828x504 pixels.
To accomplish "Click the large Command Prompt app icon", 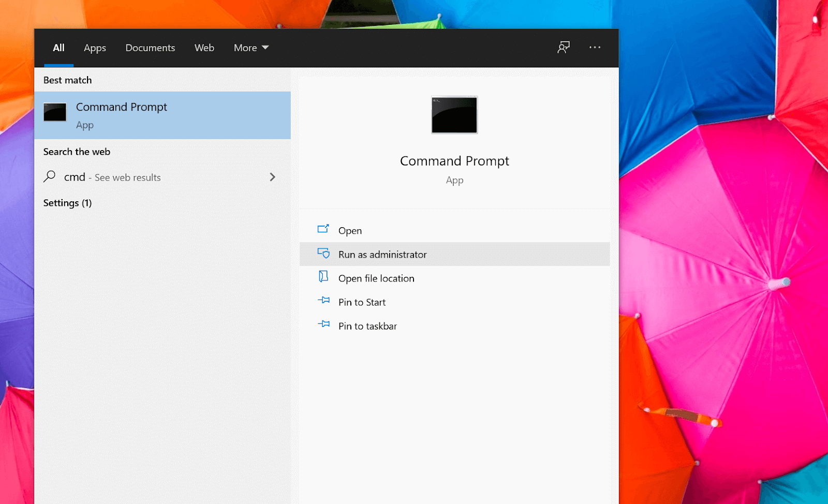I will tap(454, 115).
